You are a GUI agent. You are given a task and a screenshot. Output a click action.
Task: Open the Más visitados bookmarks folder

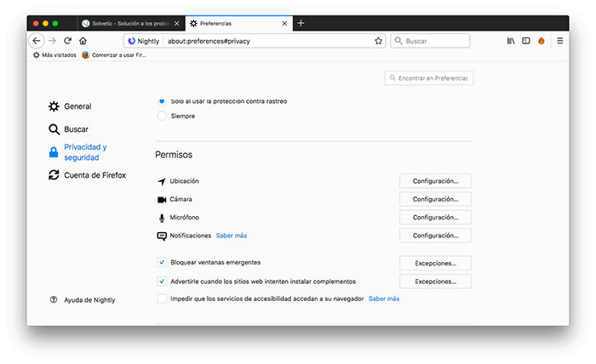54,55
